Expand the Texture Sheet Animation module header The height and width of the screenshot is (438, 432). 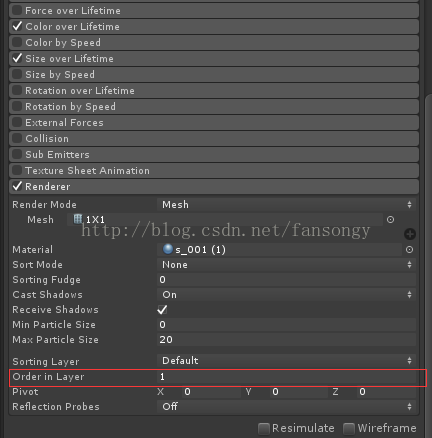(x=214, y=170)
